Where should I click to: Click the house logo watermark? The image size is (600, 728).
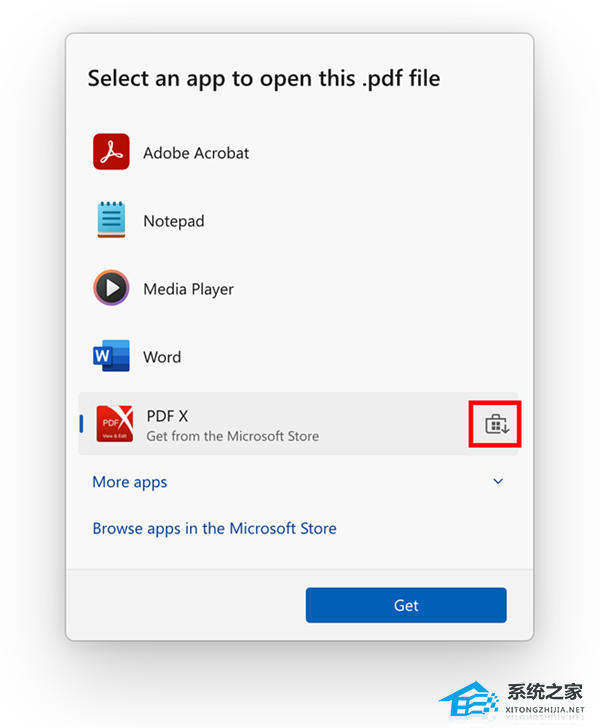[x=469, y=698]
